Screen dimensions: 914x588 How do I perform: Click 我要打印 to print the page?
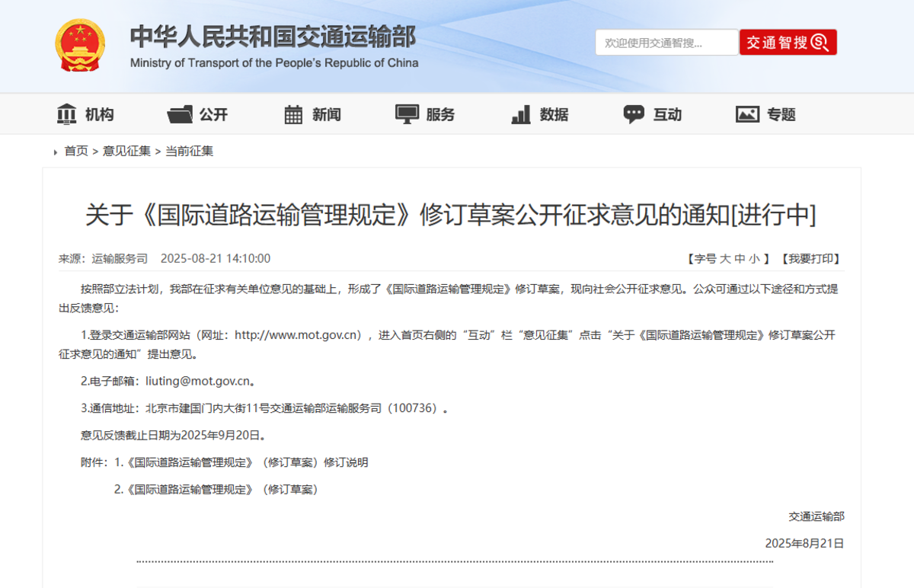[810, 259]
